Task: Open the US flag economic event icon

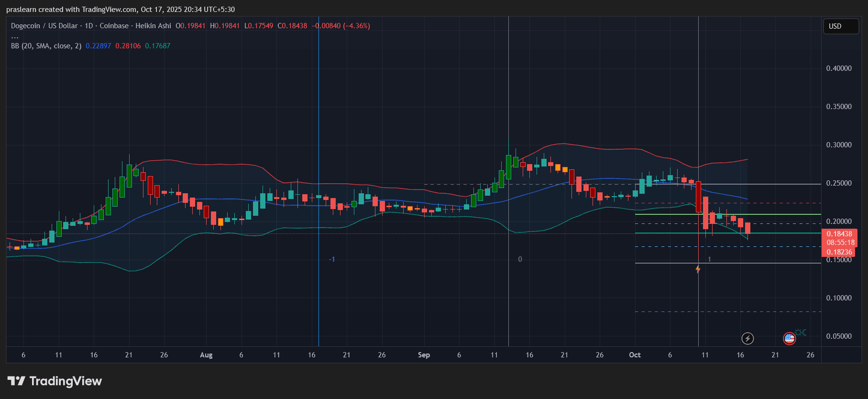Action: pyautogui.click(x=789, y=339)
